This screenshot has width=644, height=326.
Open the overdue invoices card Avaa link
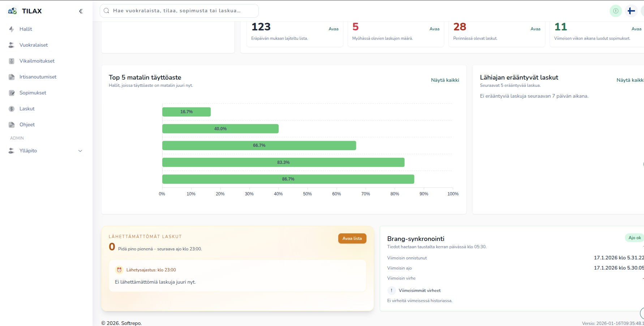tap(434, 29)
